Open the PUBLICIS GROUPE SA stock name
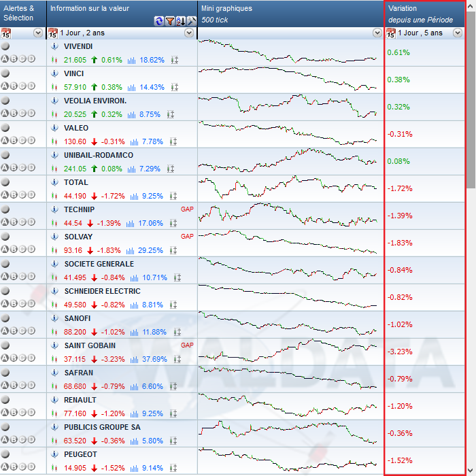This screenshot has width=476, height=476. 102,427
